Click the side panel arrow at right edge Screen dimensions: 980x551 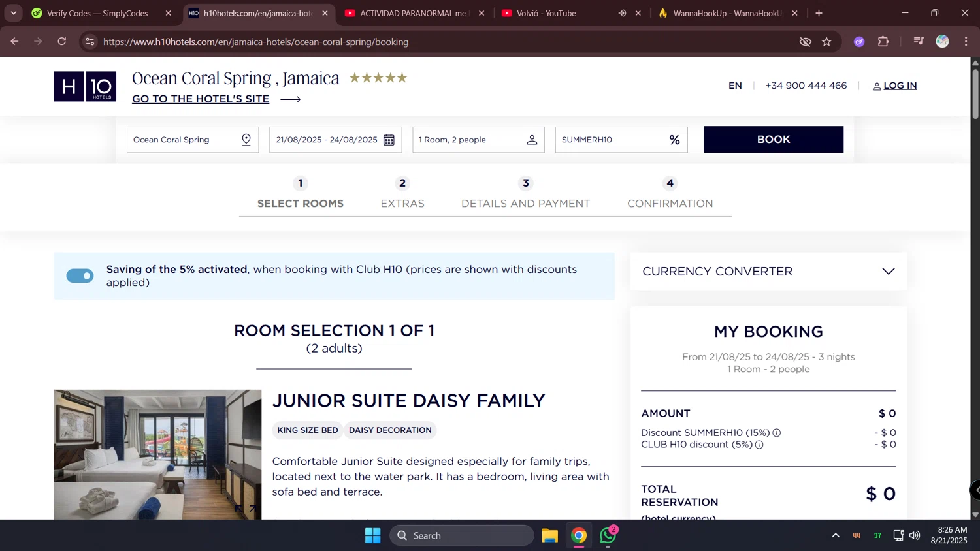[x=975, y=490]
